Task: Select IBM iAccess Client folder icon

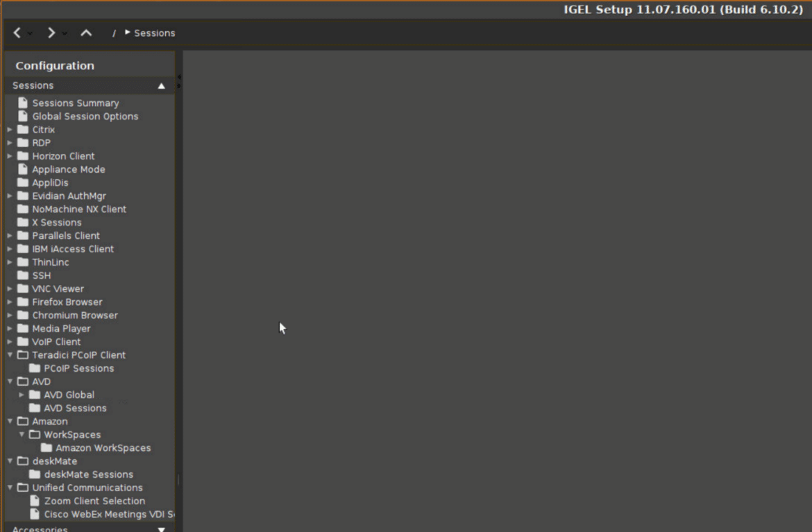Action: (x=23, y=248)
